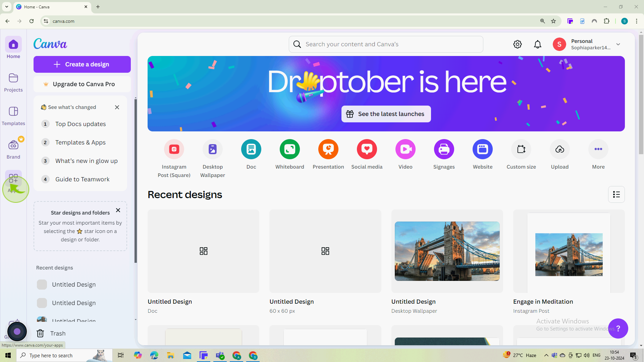This screenshot has height=362, width=644.
Task: Click Create a design button
Action: click(82, 64)
